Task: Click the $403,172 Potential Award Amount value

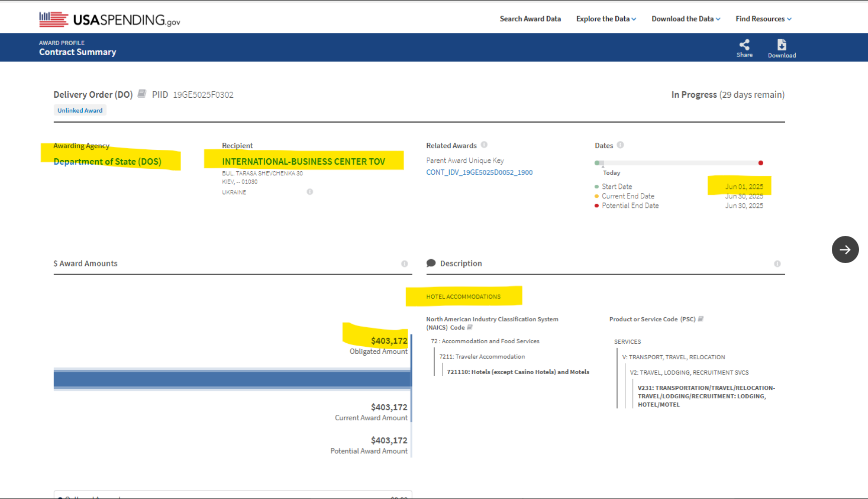Action: [389, 440]
